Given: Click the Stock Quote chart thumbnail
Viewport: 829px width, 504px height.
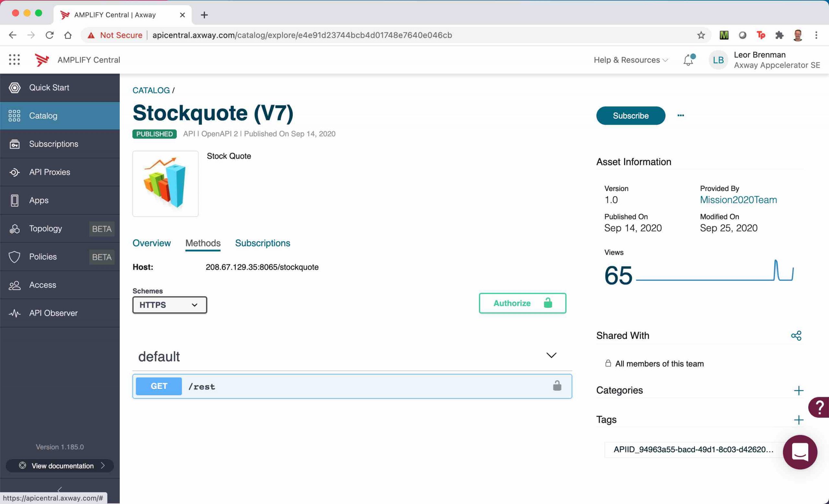Looking at the screenshot, I should pyautogui.click(x=165, y=184).
